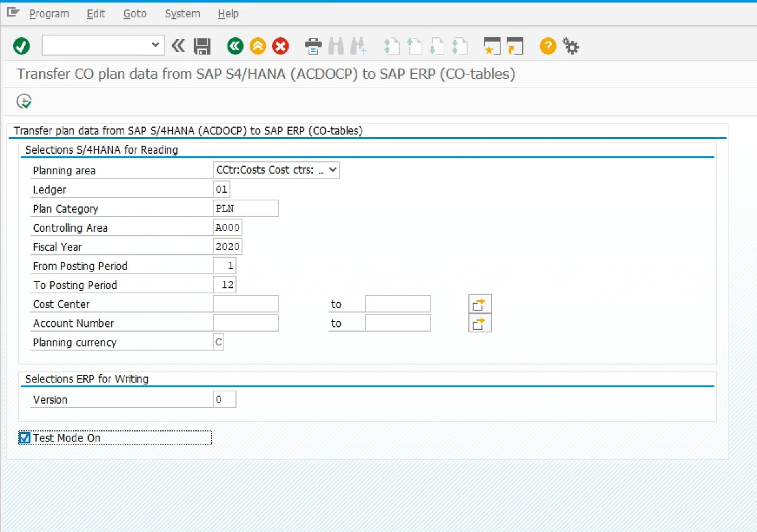
Task: Click the Find binoculars icon
Action: (336, 46)
